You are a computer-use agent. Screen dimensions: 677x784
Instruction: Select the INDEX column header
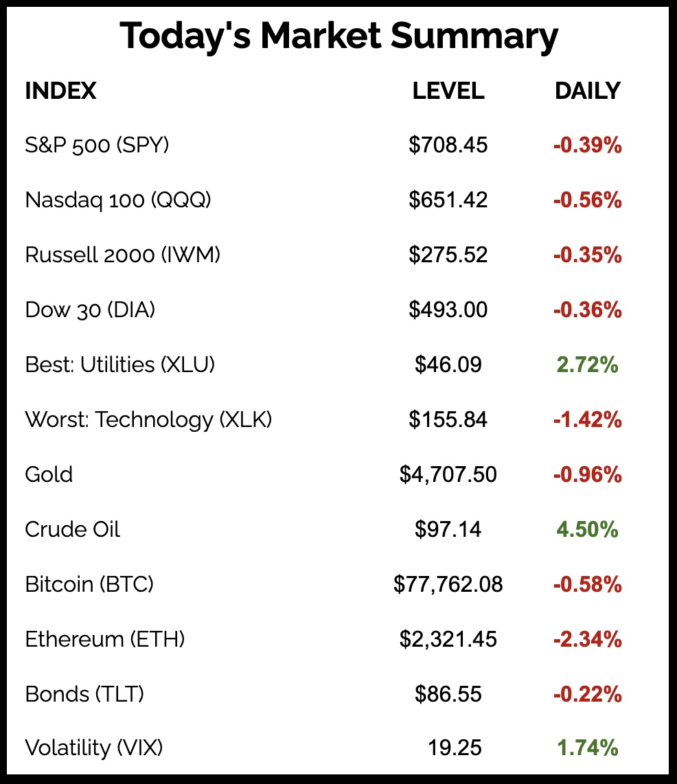pos(60,91)
